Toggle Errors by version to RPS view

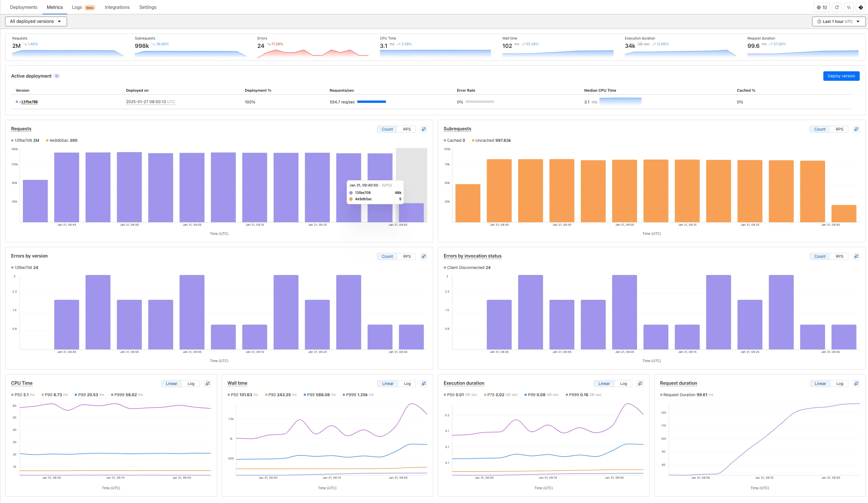click(406, 256)
